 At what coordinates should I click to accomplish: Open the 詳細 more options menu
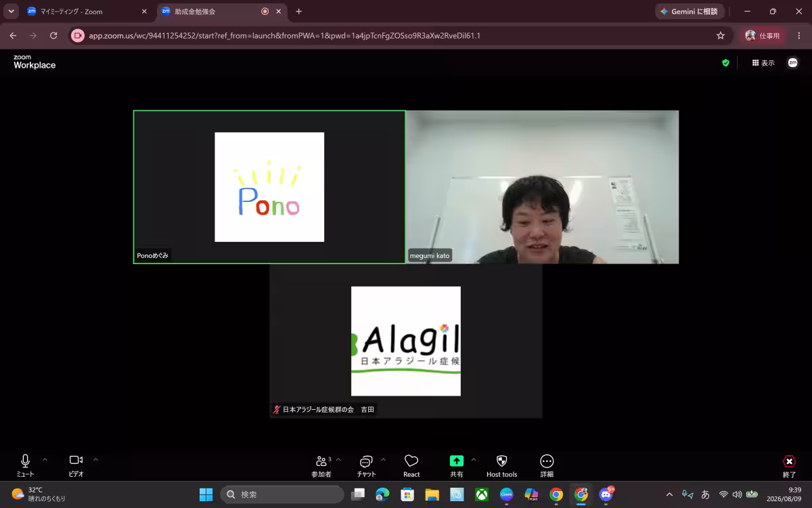click(x=547, y=465)
